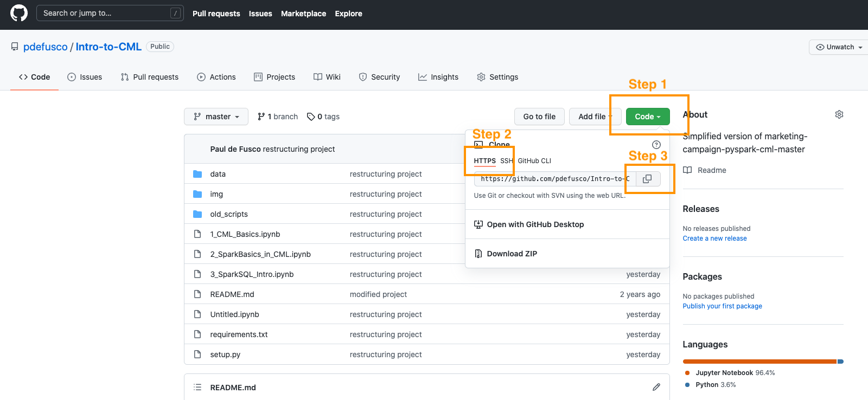Open Issues in top navigation bar
This screenshot has height=400, width=868.
[260, 14]
